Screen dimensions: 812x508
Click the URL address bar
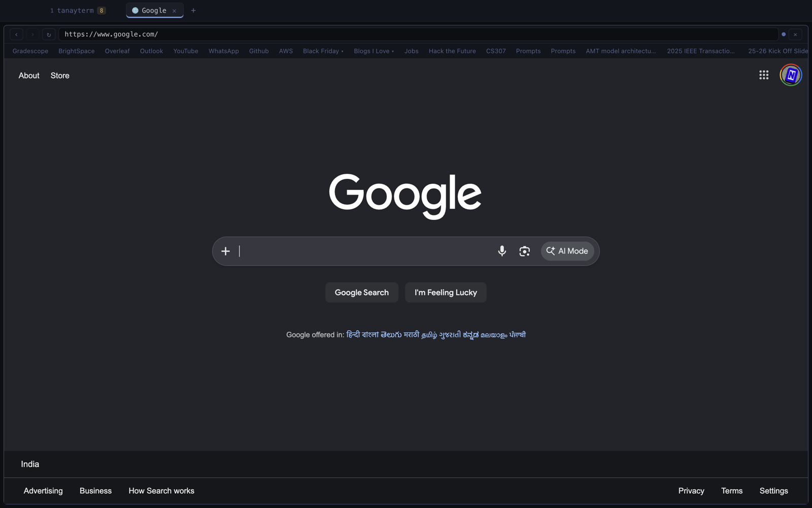click(418, 35)
